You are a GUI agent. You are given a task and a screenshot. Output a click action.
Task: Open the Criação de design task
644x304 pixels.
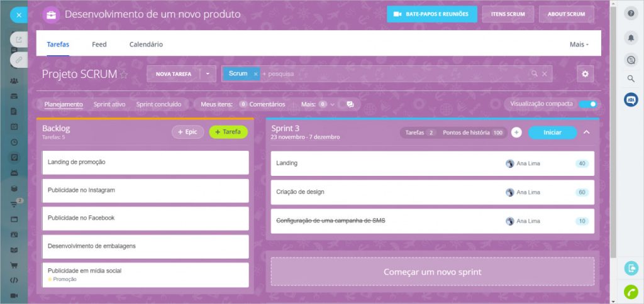(432, 192)
